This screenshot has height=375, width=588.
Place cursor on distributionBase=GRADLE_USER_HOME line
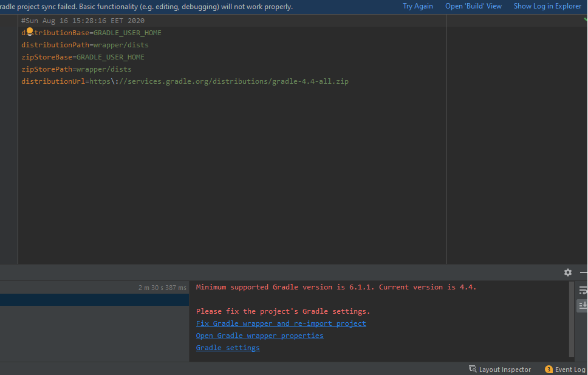coord(91,33)
